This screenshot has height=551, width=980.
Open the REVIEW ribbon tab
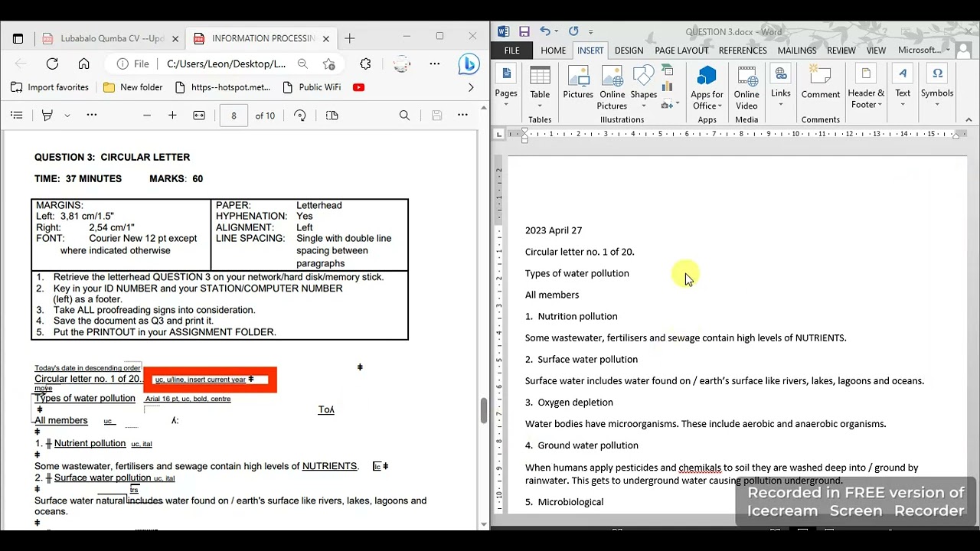point(841,51)
